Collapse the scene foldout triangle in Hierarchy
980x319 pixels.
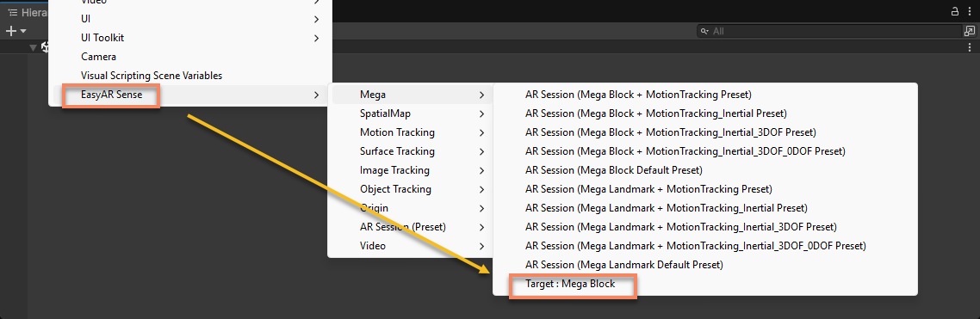pos(33,47)
